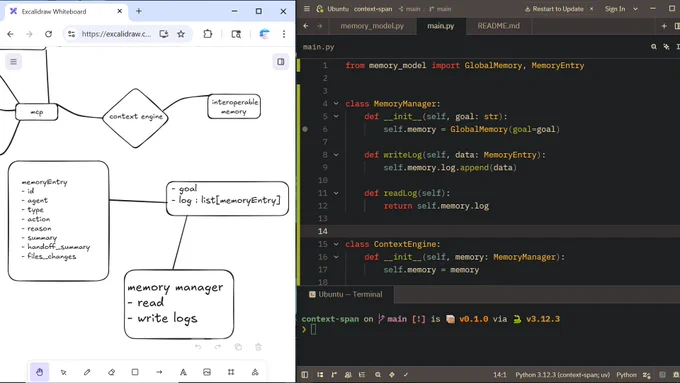Select the Ubuntu — Terminal tab

[346, 295]
